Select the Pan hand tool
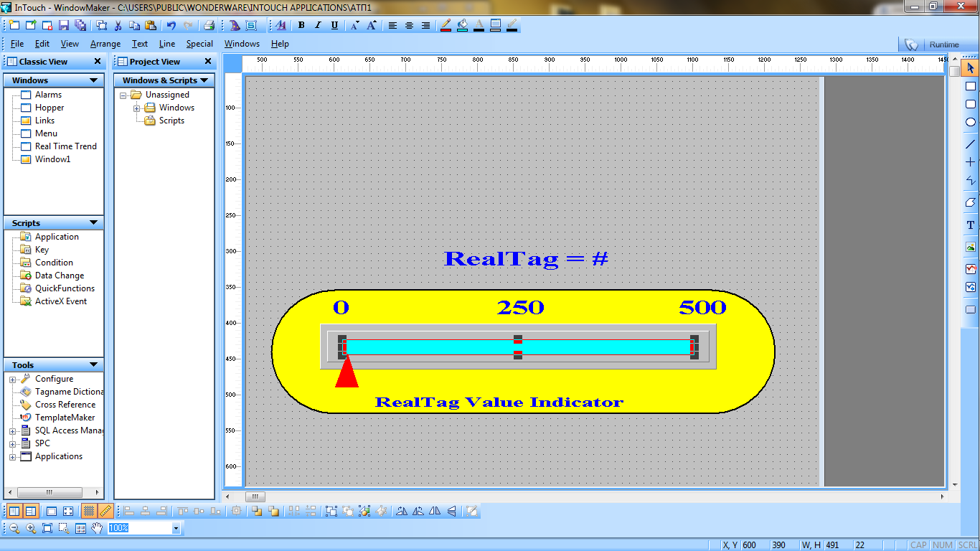980x551 pixels. (97, 528)
